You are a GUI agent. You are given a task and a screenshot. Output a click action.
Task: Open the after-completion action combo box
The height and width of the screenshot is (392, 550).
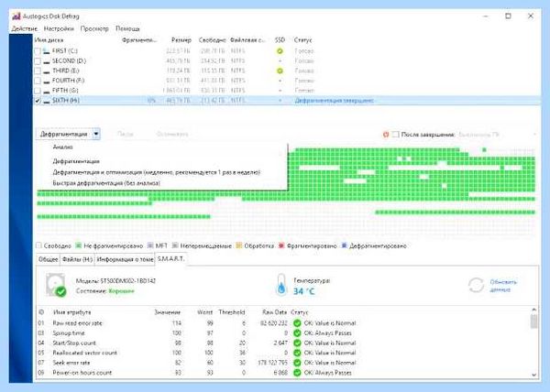click(x=497, y=135)
